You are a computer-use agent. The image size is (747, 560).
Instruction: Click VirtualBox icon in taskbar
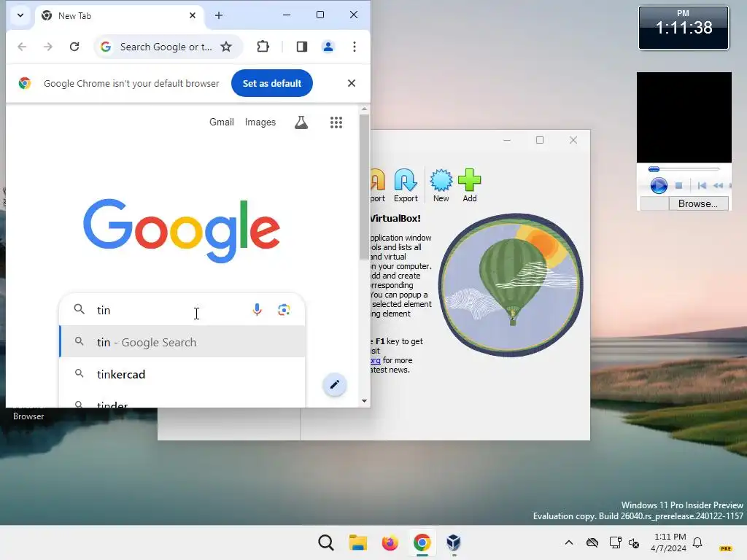(x=454, y=542)
